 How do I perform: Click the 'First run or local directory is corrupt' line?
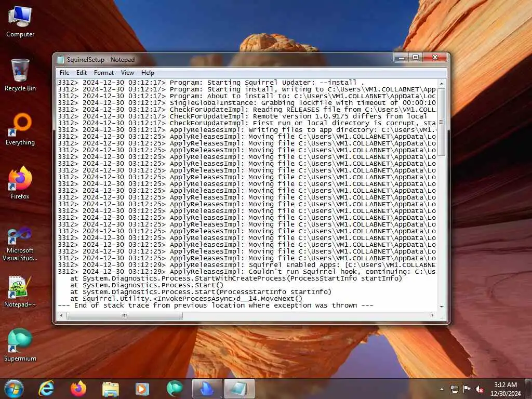(x=247, y=123)
